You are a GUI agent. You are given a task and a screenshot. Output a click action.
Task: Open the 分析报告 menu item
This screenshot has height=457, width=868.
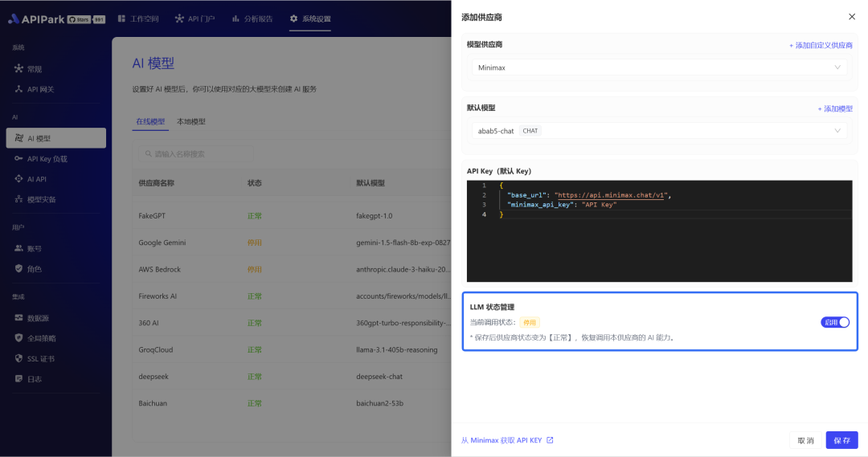pyautogui.click(x=252, y=18)
